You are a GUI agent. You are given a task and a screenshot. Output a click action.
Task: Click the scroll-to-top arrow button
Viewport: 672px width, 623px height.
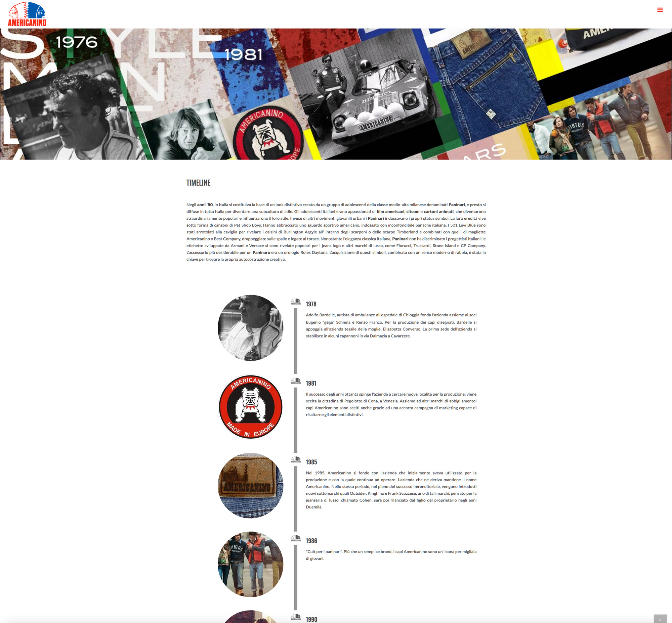point(660,619)
